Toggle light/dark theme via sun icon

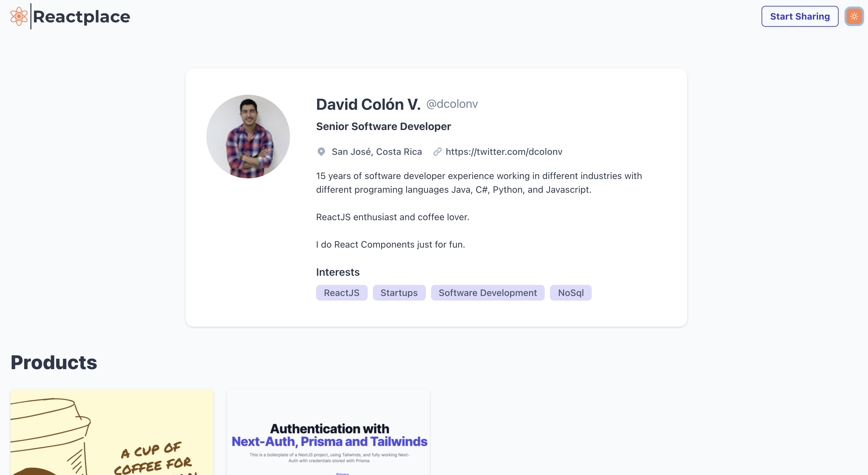(854, 16)
